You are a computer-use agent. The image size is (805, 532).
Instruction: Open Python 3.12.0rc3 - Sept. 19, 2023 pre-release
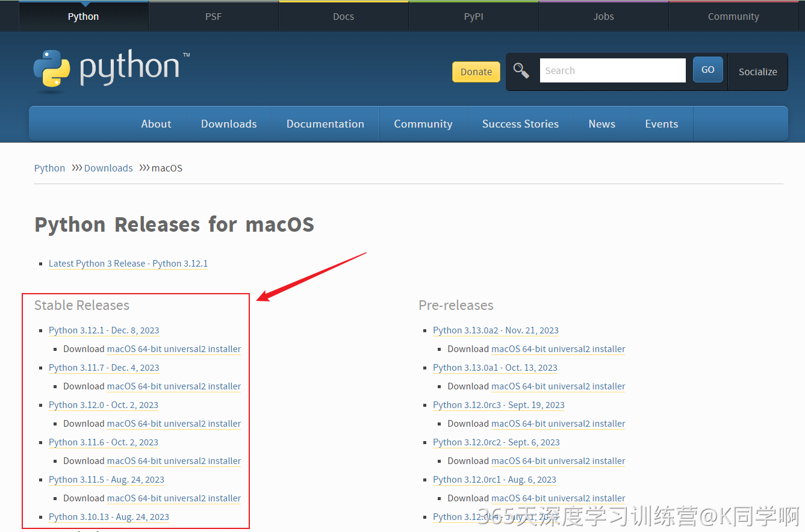pos(499,405)
